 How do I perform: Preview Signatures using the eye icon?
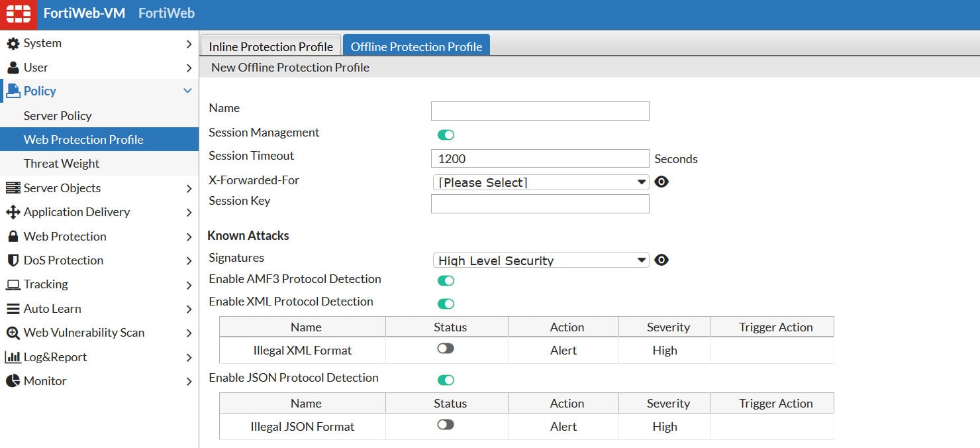(661, 259)
